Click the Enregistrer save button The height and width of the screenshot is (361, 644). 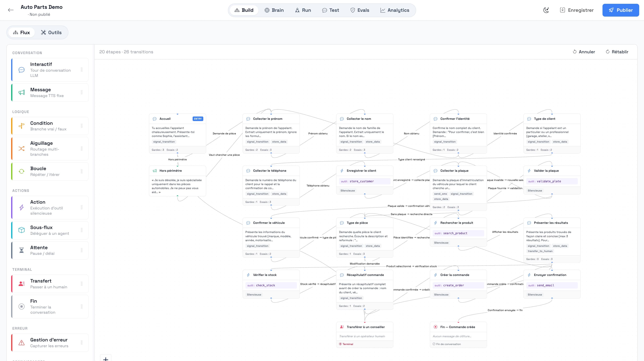tap(577, 10)
